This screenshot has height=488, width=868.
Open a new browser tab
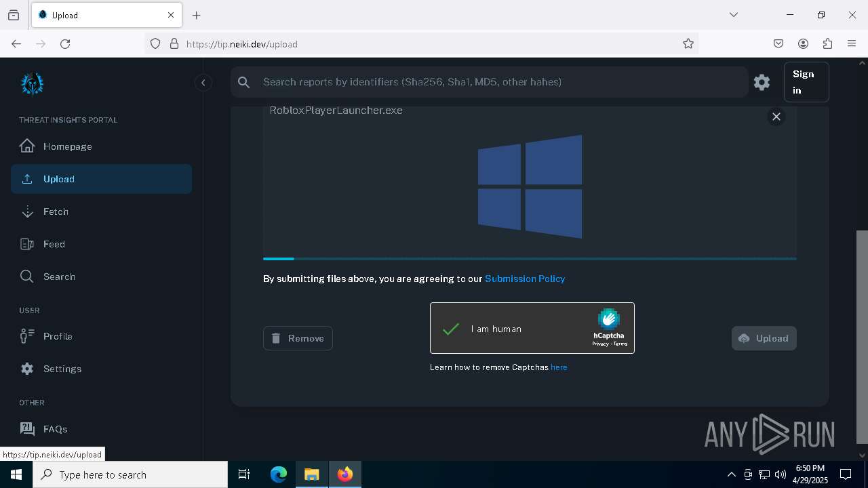pos(196,15)
